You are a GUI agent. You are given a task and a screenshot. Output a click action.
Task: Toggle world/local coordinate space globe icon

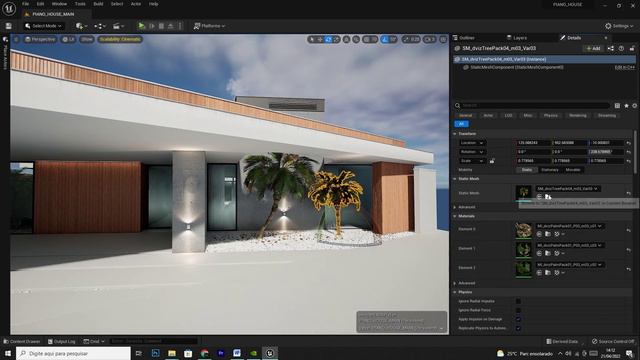(347, 39)
